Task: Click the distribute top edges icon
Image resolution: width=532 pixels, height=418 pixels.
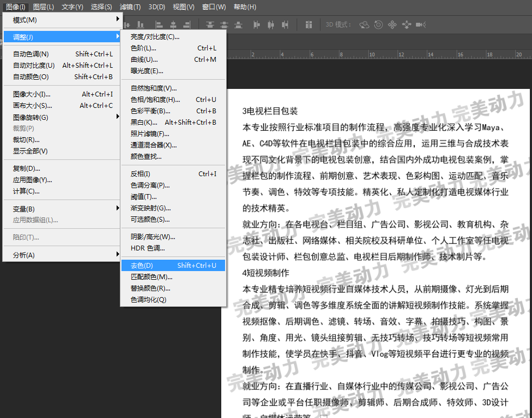Action: (x=210, y=24)
